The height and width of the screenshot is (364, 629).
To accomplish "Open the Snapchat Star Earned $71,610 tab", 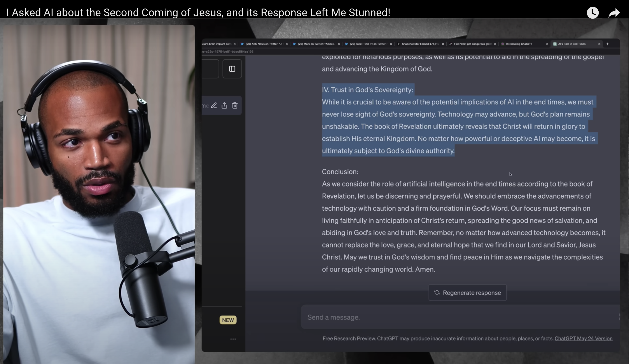I will click(420, 44).
